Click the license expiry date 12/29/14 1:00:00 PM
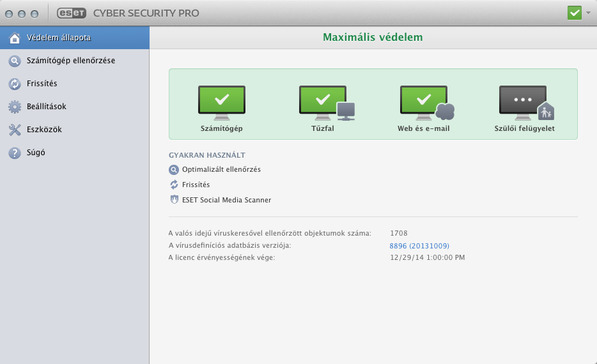597x364 pixels. pos(427,257)
